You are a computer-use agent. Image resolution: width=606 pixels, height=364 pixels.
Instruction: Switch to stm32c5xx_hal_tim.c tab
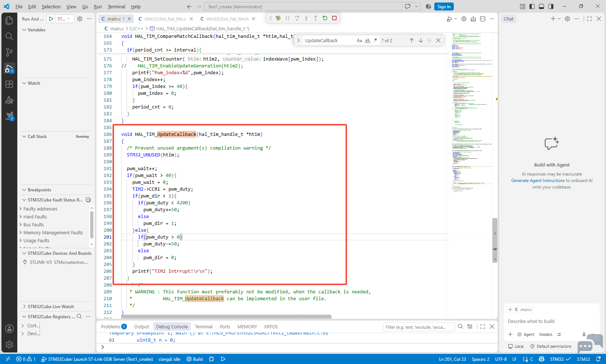point(165,19)
